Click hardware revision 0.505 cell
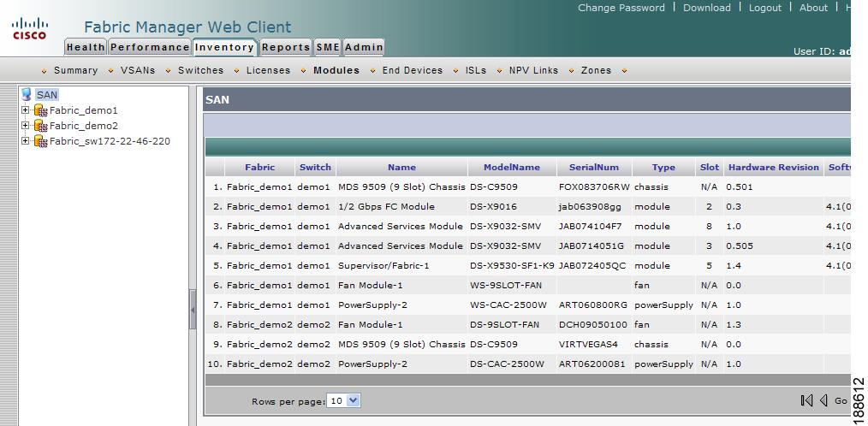Viewport: 868px width, 426px height. [x=740, y=246]
